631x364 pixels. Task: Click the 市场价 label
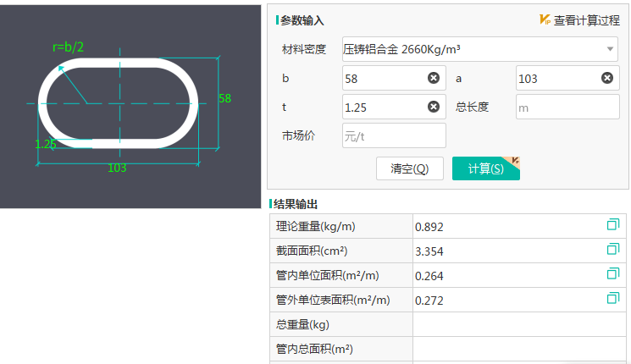298,136
